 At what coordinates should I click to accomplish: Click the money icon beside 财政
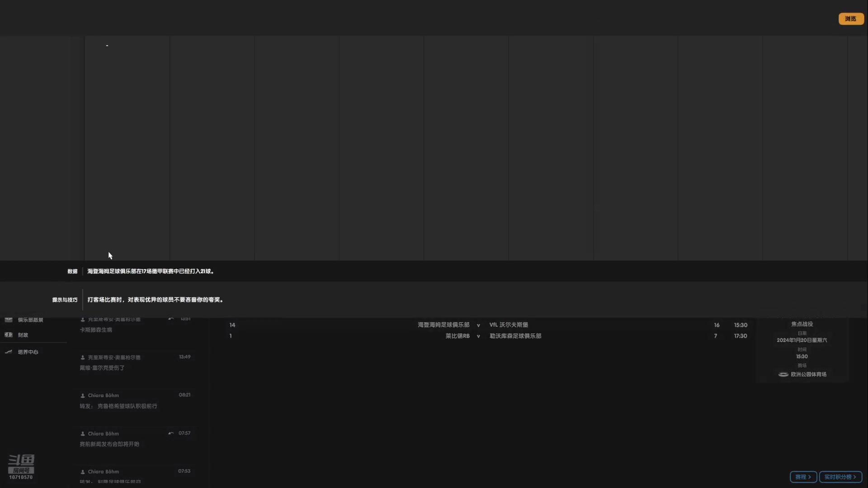pyautogui.click(x=9, y=335)
